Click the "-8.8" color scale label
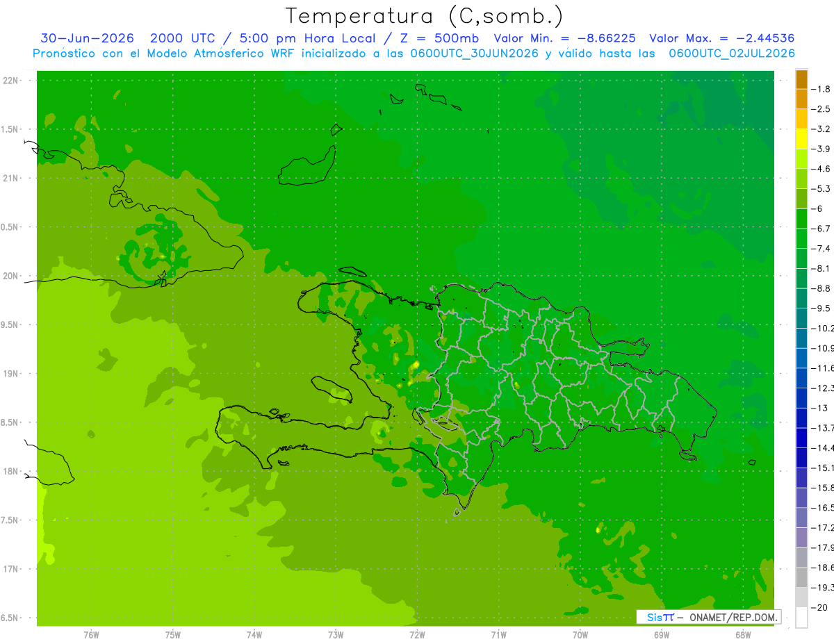 (821, 288)
